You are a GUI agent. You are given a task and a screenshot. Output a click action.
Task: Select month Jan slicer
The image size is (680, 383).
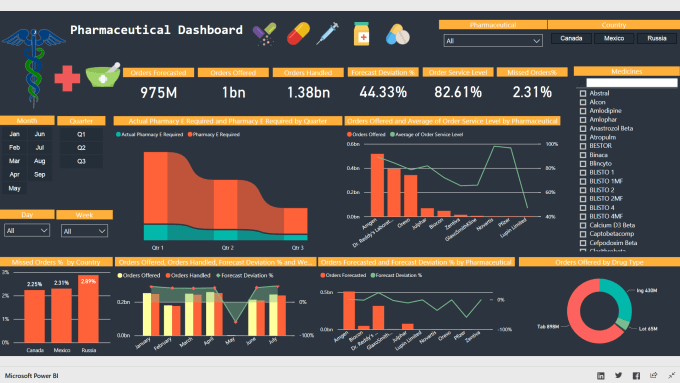point(14,134)
